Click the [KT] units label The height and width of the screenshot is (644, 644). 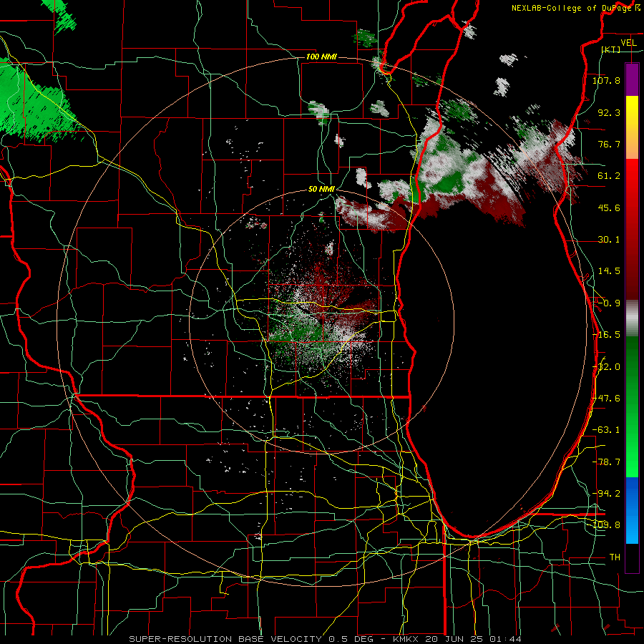(x=611, y=49)
